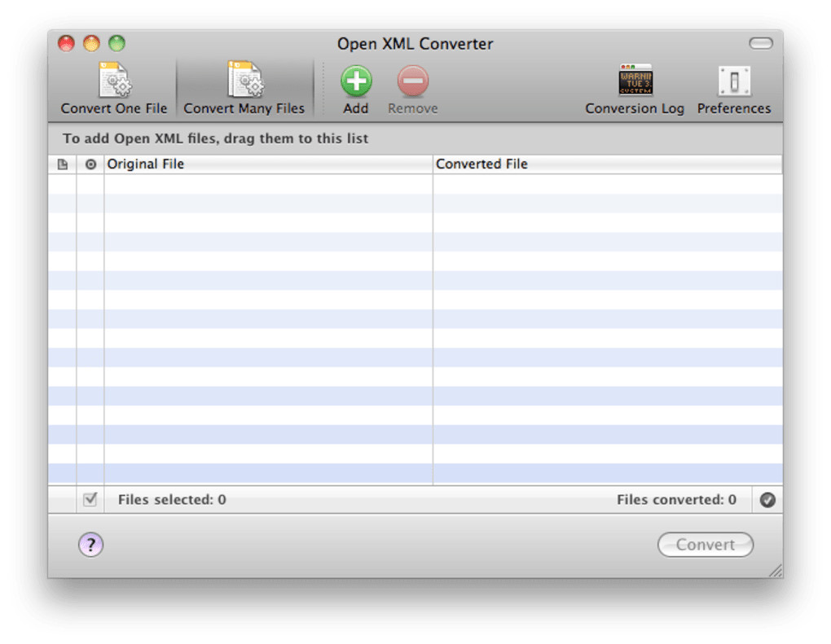The image size is (831, 644).
Task: Click the drag-files instruction text
Action: (x=215, y=138)
